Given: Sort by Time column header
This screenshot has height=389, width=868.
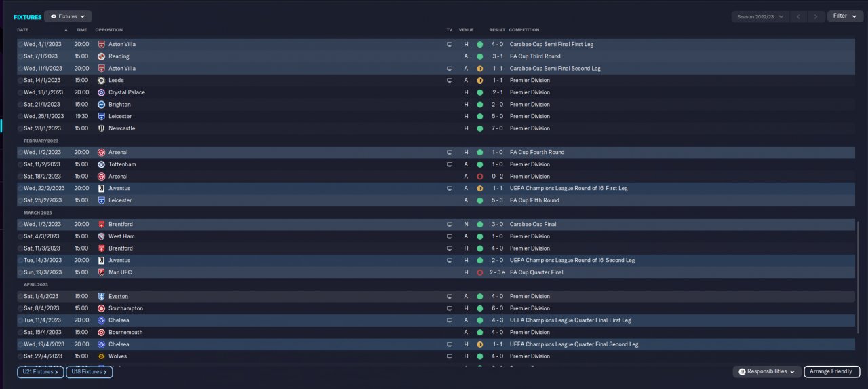Looking at the screenshot, I should pos(81,30).
